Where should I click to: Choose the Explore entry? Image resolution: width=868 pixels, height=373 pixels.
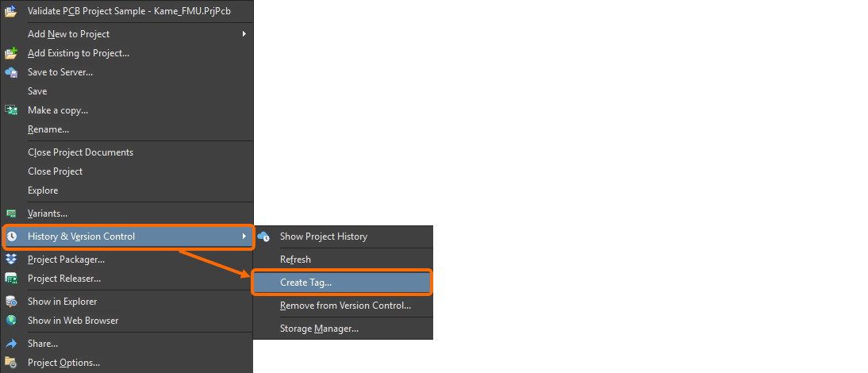click(127, 190)
